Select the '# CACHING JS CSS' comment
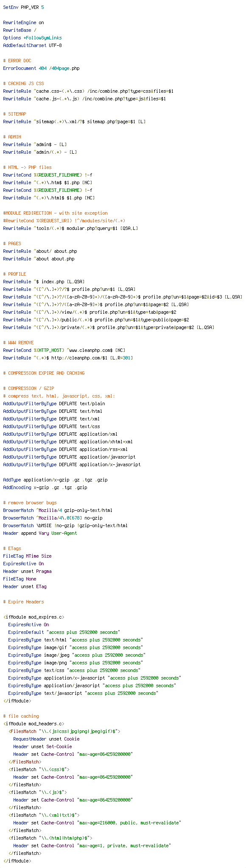Viewport: 246px width, 868px height. (x=23, y=84)
